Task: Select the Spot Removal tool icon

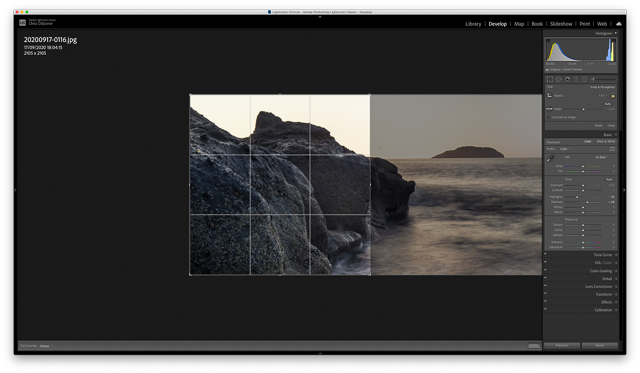Action: [559, 79]
